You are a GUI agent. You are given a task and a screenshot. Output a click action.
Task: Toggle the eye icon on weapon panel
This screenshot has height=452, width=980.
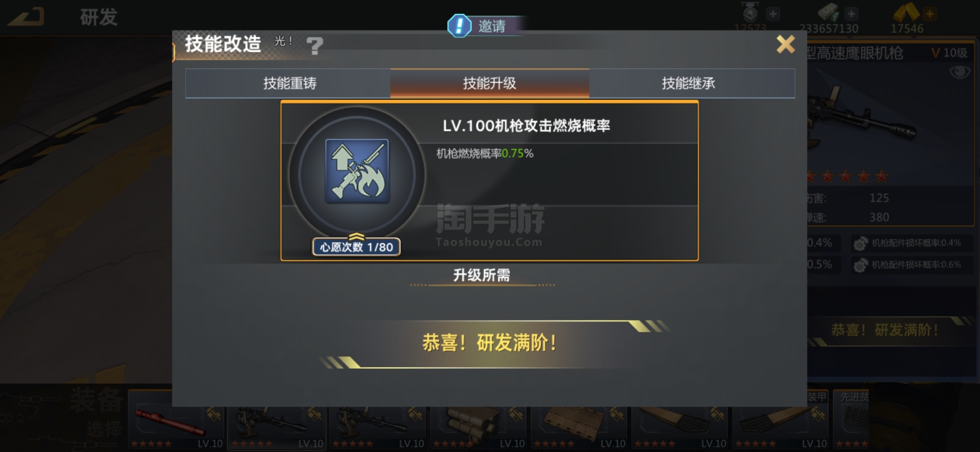click(960, 72)
